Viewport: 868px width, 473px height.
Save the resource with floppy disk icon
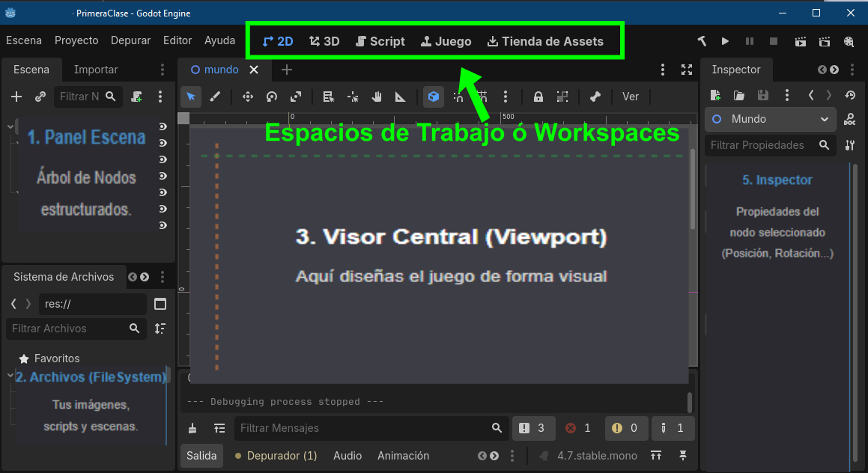[x=763, y=95]
